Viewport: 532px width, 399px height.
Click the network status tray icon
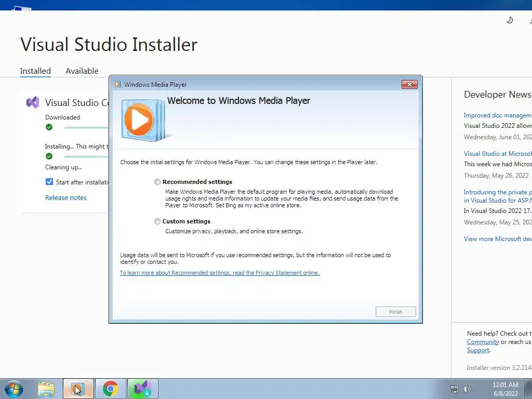(454, 389)
